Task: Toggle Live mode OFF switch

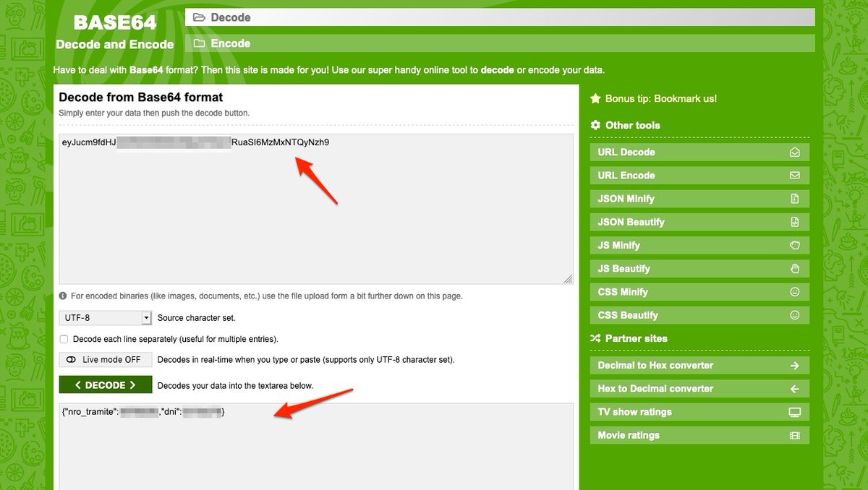Action: point(106,360)
